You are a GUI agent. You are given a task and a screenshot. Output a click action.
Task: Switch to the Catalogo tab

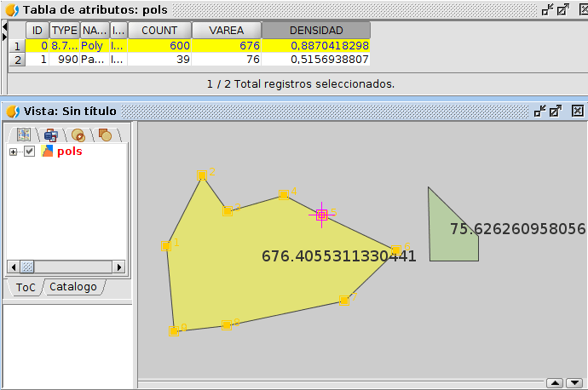coord(72,287)
